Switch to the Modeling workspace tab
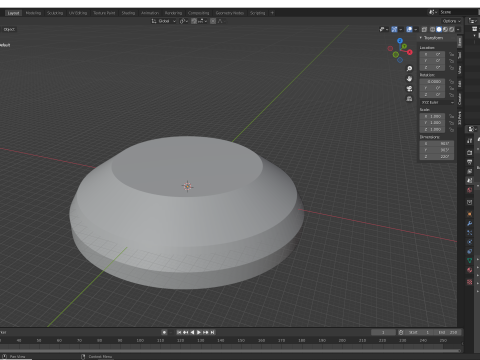This screenshot has width=480, height=360. click(x=33, y=13)
